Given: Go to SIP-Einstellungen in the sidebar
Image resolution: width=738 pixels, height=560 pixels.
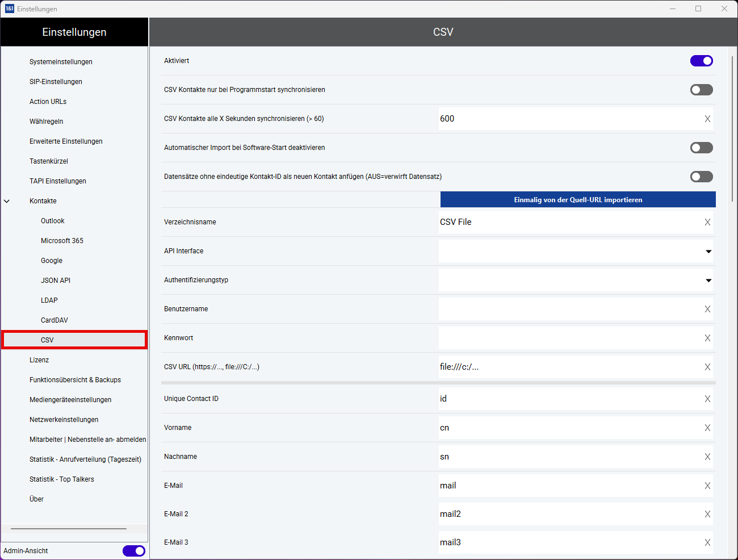Looking at the screenshot, I should [x=56, y=82].
